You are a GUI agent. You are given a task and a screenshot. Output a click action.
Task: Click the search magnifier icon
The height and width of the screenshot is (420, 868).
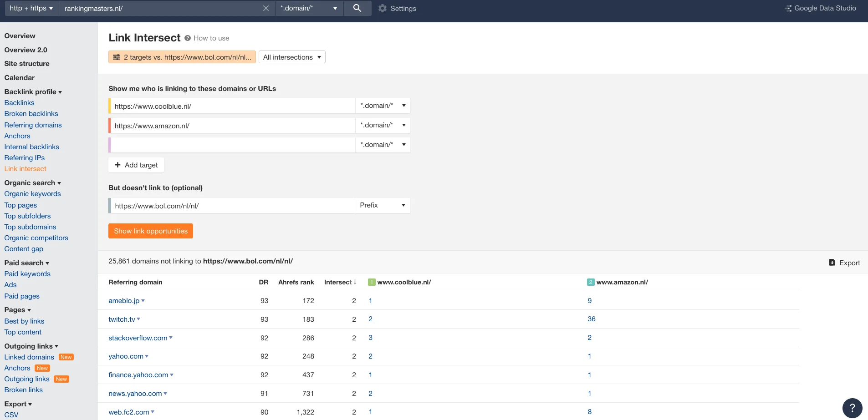coord(357,8)
